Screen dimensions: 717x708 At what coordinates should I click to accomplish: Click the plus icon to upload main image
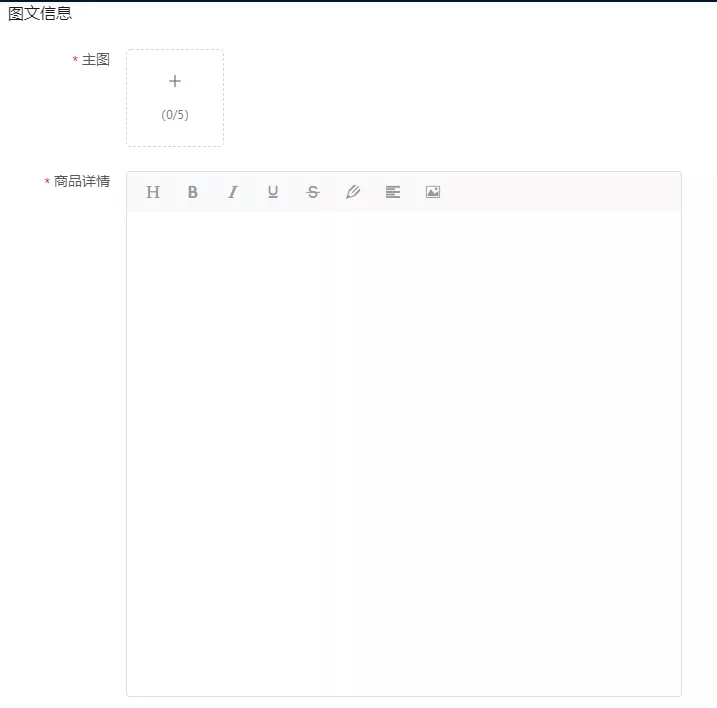coord(175,81)
